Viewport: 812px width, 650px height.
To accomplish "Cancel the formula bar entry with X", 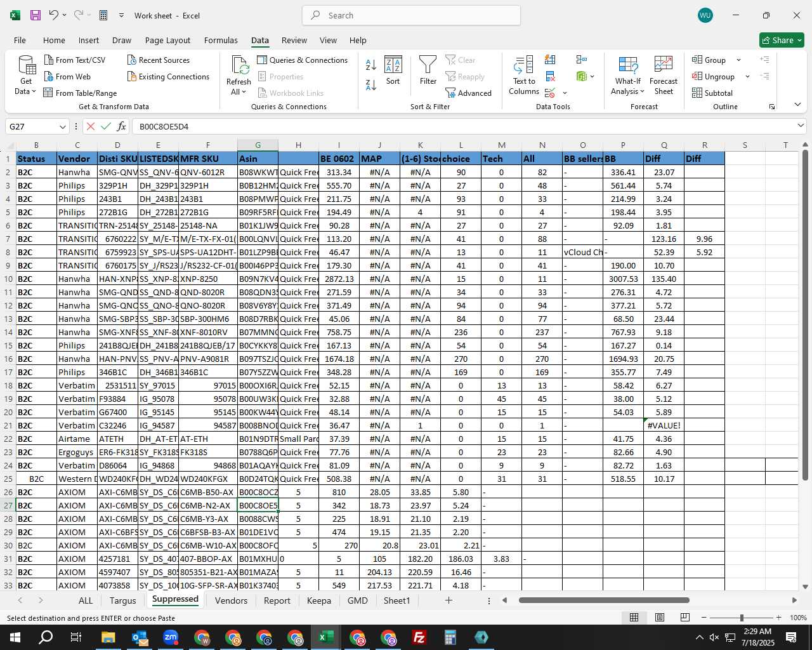I will click(x=90, y=126).
